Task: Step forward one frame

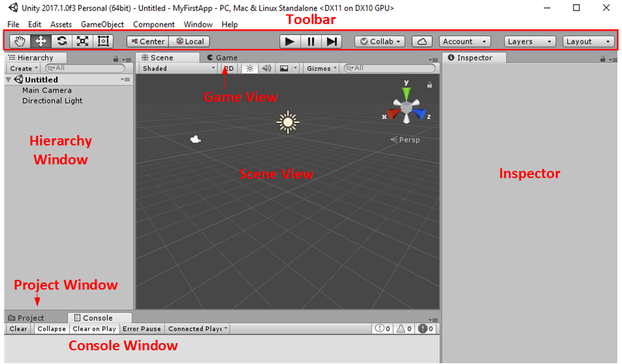Action: point(331,41)
